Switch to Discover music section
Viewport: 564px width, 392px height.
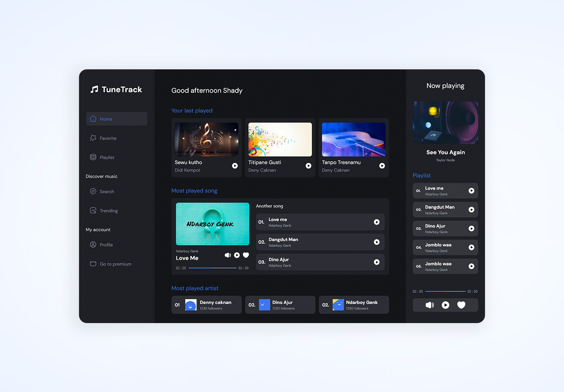(x=101, y=176)
